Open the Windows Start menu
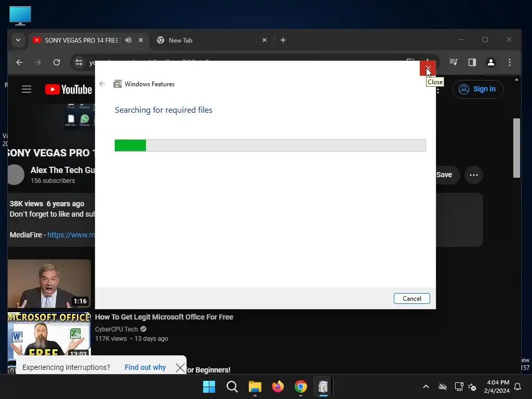This screenshot has height=399, width=532. coord(209,387)
